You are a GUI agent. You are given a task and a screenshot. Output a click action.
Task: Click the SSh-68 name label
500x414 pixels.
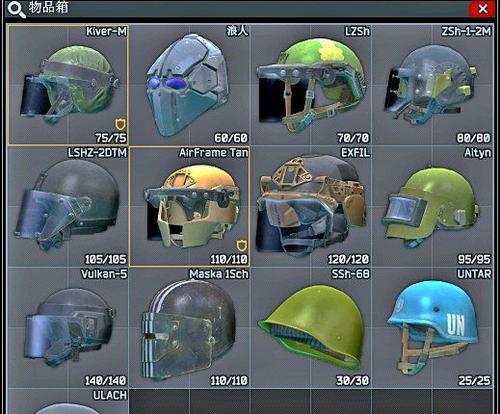(351, 274)
